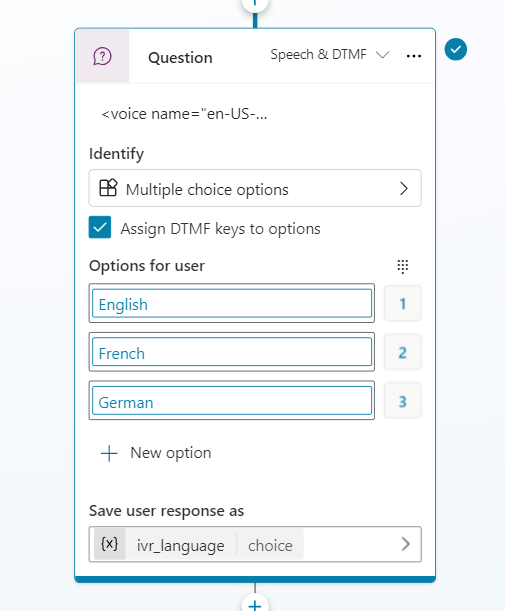Image resolution: width=505 pixels, height=611 pixels.
Task: Click the New option link
Action: (171, 453)
